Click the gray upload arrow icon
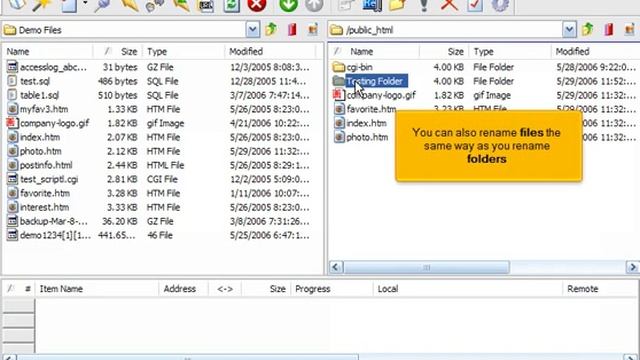 pos(314,5)
